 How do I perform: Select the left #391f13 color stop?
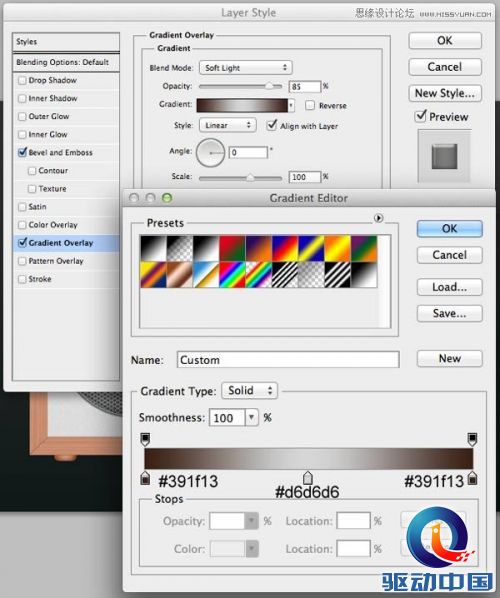click(145, 478)
